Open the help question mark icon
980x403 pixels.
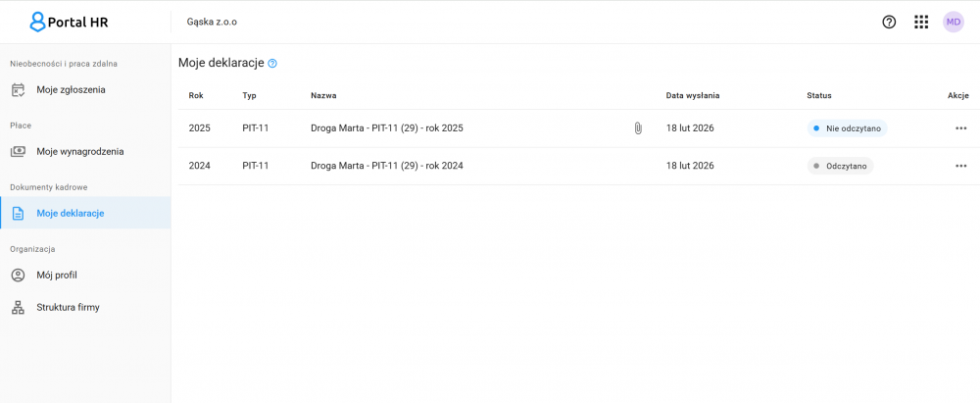[x=889, y=22]
